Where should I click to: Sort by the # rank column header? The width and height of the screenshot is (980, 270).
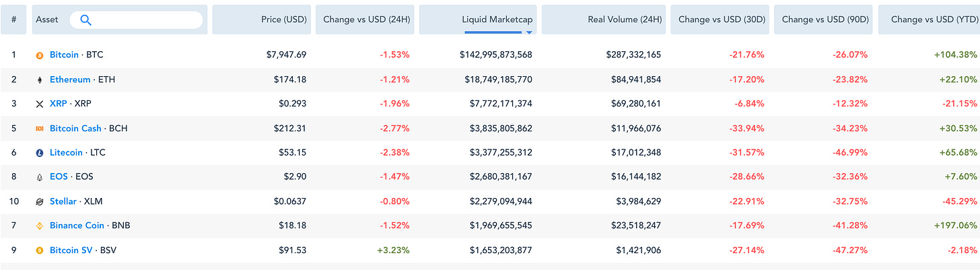coord(13,20)
